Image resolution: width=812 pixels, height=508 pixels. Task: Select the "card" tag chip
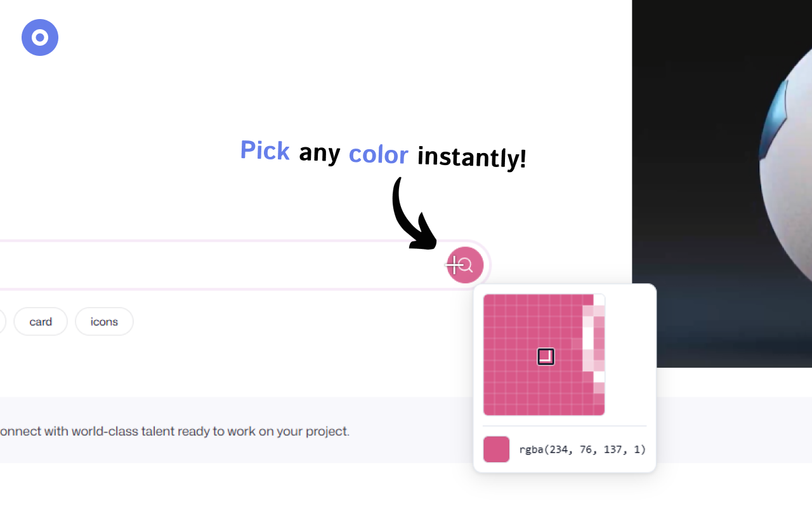41,321
